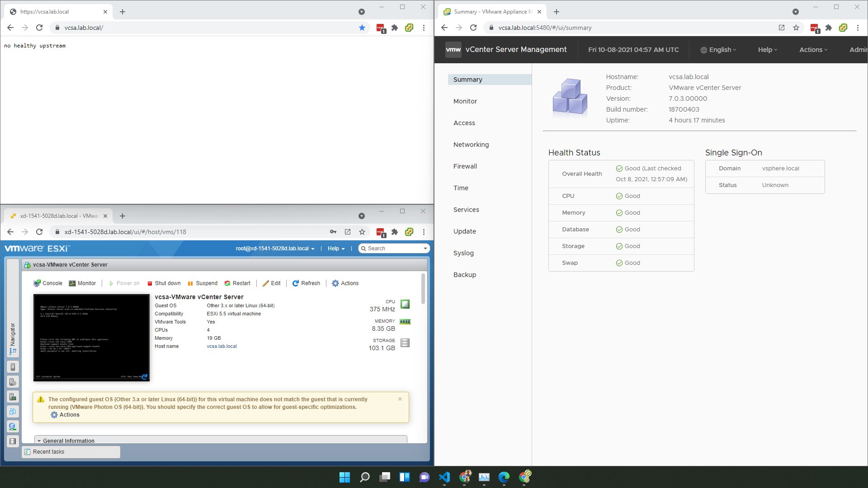Open Monitor in ESXi VM toolbar

[x=82, y=283]
